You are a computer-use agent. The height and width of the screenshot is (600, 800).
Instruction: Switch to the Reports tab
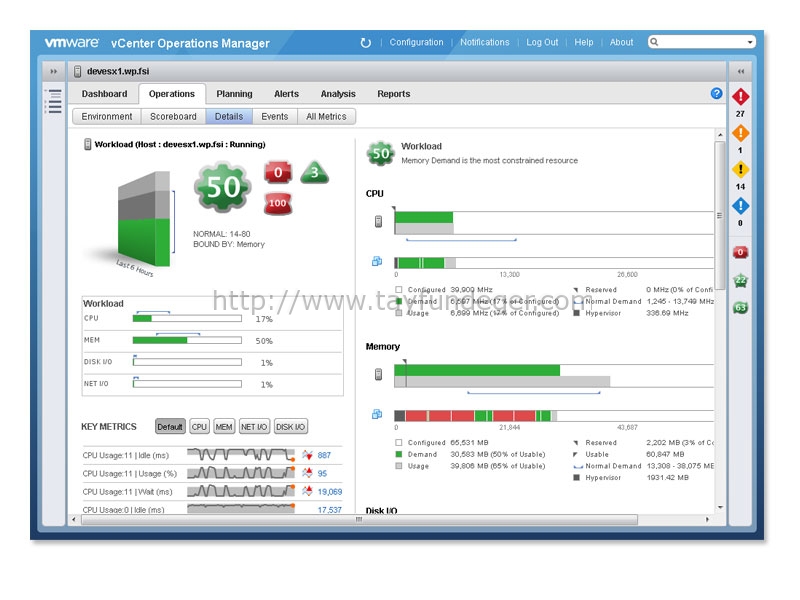point(394,94)
